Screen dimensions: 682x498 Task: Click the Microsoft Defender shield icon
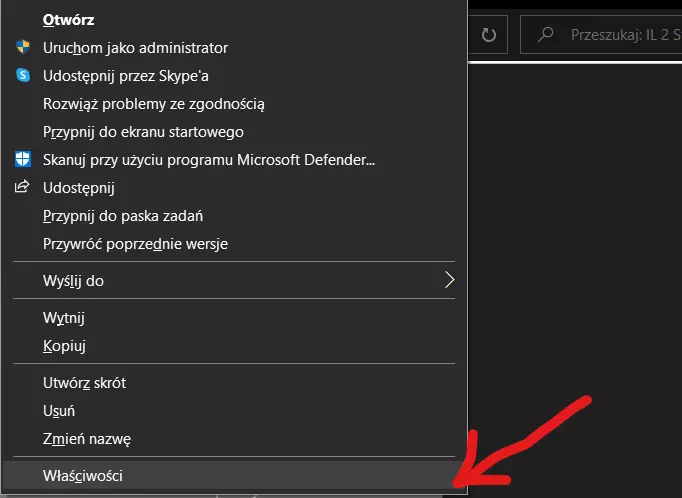pyautogui.click(x=23, y=159)
